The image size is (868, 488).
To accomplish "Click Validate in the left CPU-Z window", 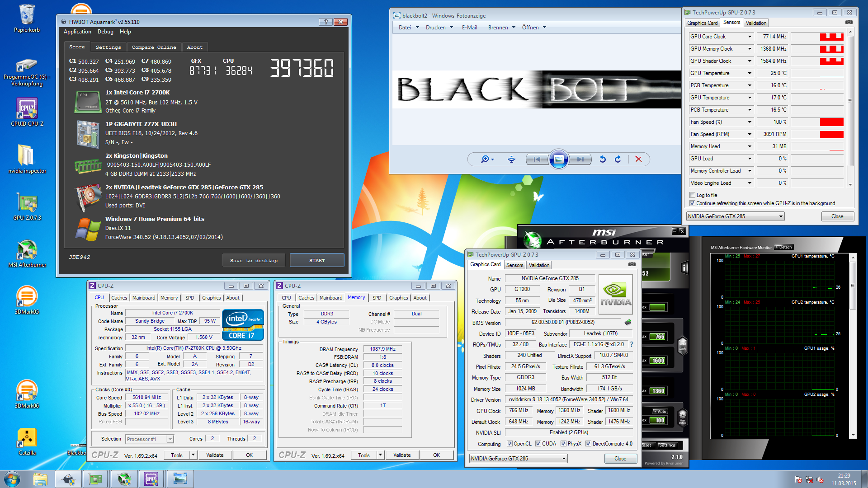I will click(215, 455).
